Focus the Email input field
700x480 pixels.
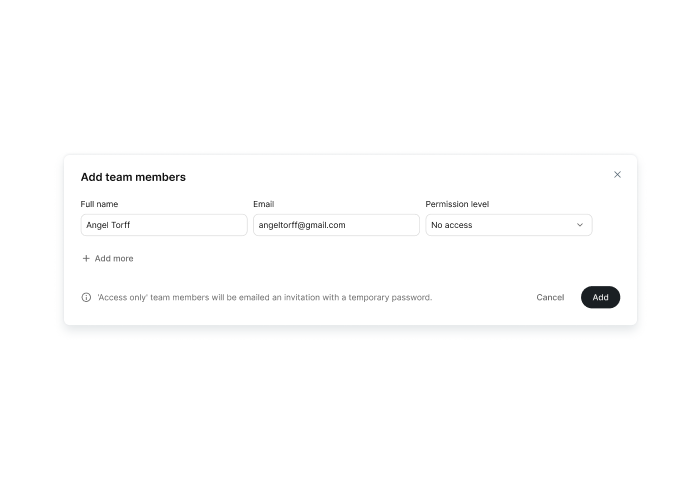coord(336,225)
